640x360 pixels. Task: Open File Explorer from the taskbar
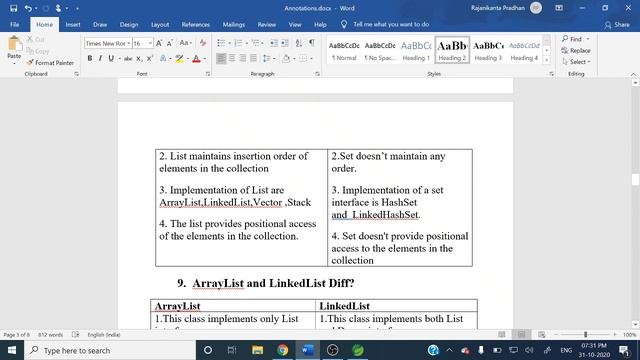click(258, 350)
